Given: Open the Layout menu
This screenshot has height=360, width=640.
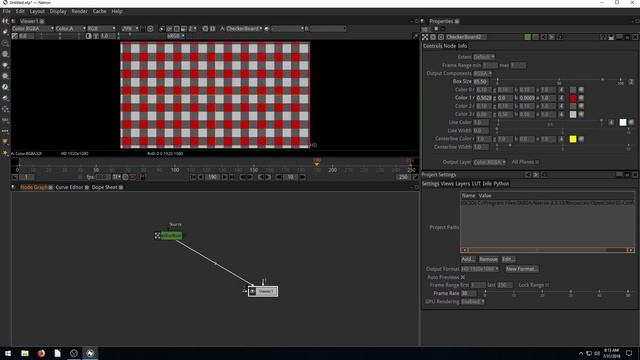Looking at the screenshot, I should click(x=37, y=11).
